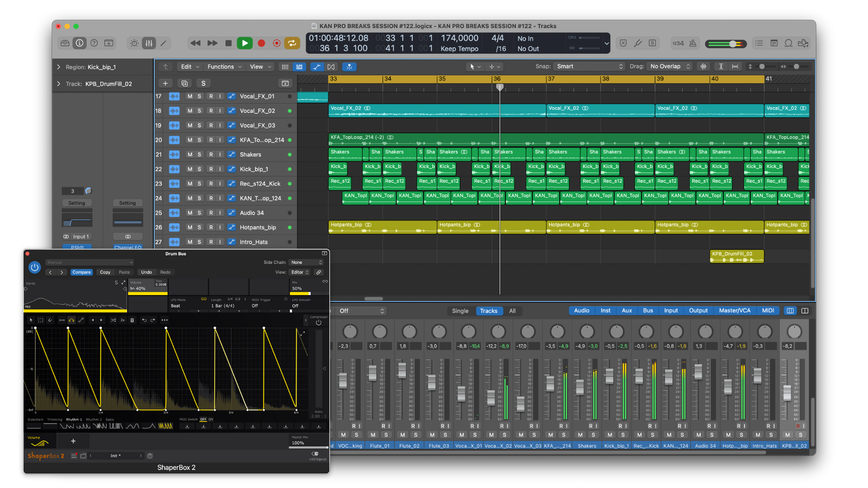Image resolution: width=868 pixels, height=488 pixels.
Task: Open the Drag No Overlap dropdown
Action: coord(670,66)
